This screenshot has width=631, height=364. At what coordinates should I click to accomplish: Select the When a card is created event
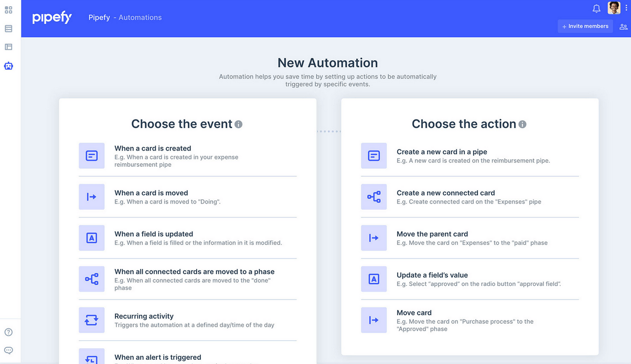188,156
